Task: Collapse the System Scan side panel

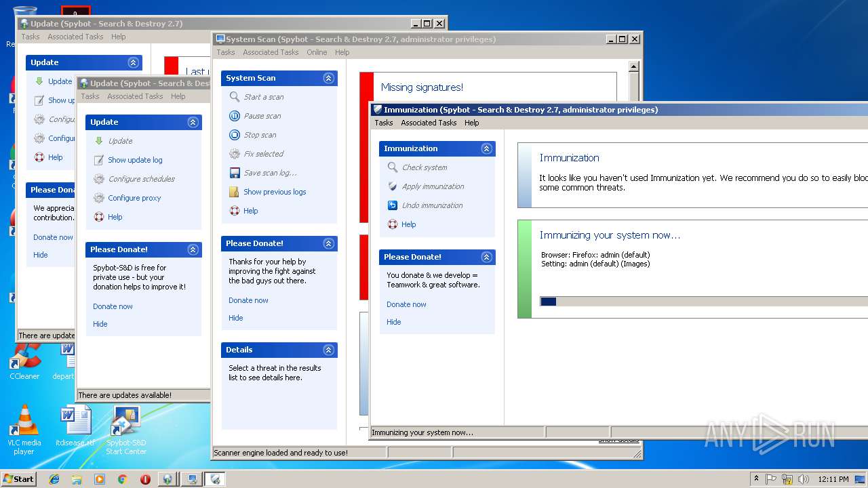Action: click(328, 78)
